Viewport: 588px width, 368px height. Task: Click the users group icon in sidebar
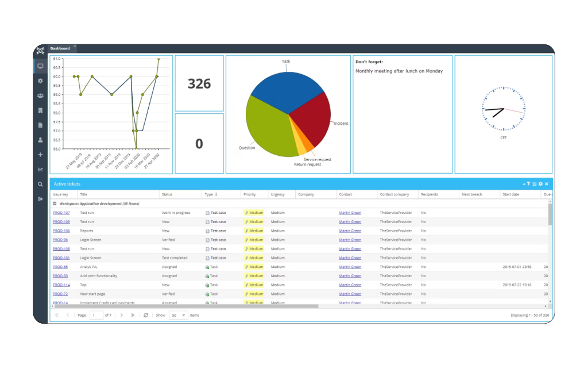[x=40, y=95]
